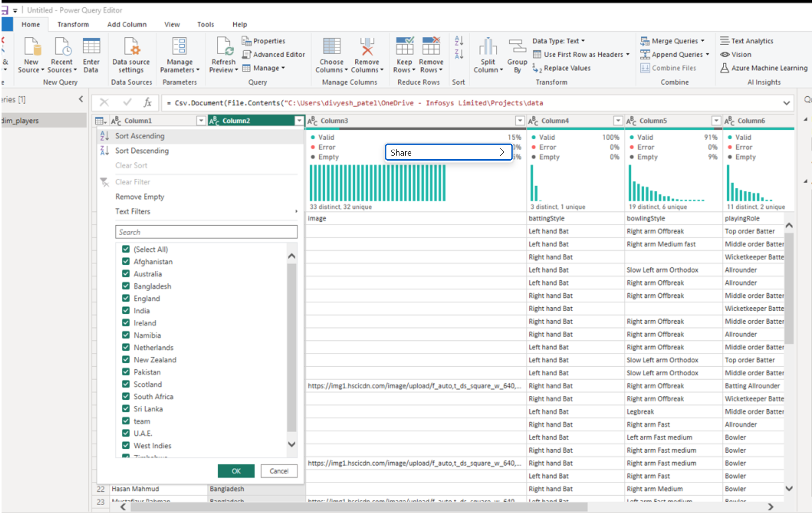Open query Properties
Image resolution: width=812 pixels, height=513 pixels.
pos(264,41)
